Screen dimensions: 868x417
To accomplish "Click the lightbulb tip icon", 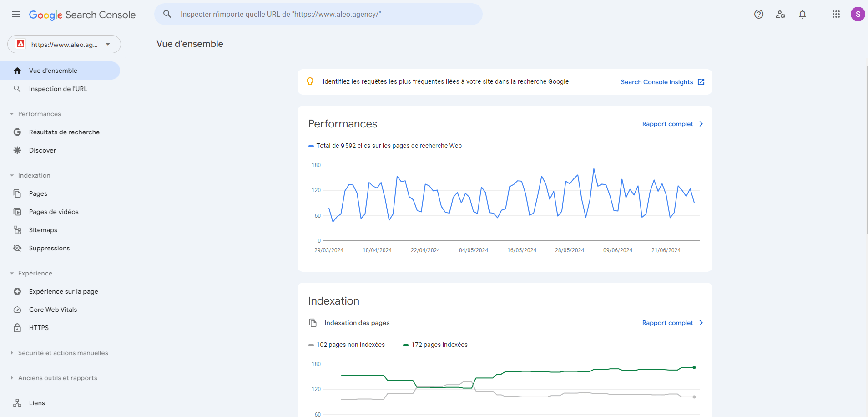I will coord(310,82).
